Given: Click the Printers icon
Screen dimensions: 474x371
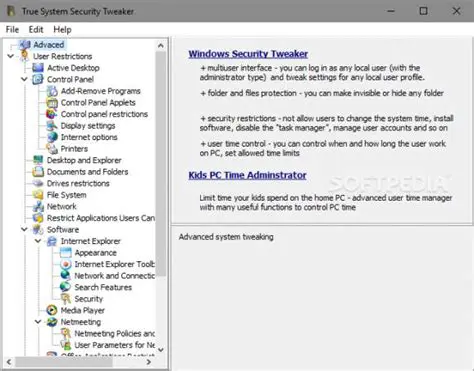Looking at the screenshot, I should [52, 149].
